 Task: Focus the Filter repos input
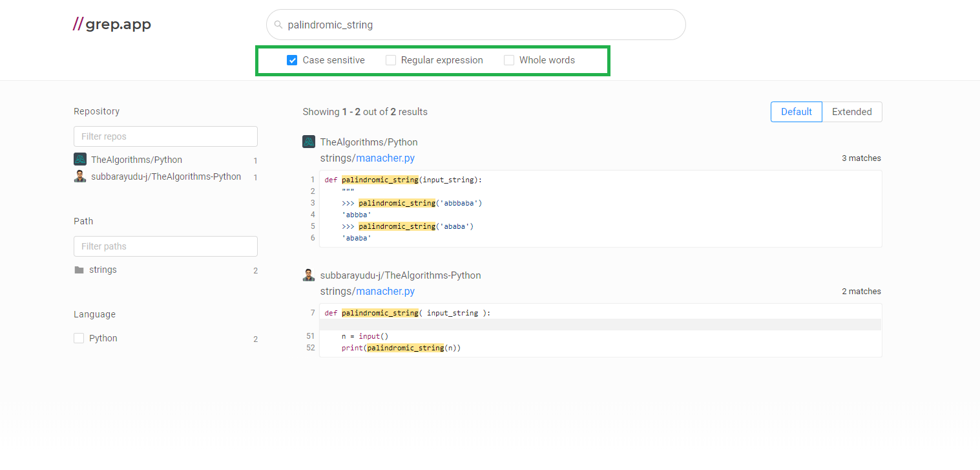click(x=165, y=136)
